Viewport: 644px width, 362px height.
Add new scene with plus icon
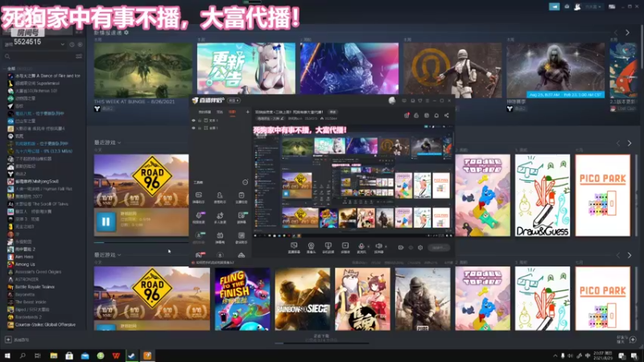(247, 112)
